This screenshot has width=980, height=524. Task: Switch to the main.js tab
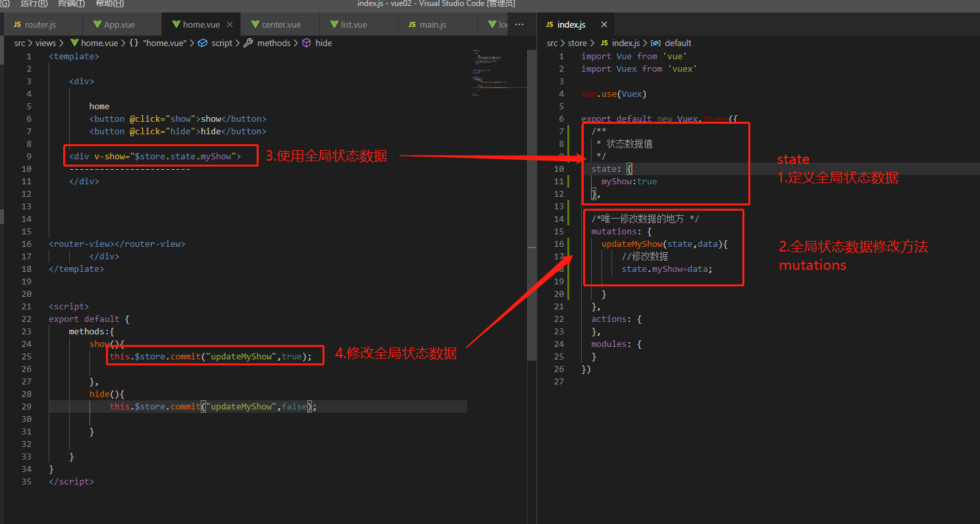click(438, 24)
